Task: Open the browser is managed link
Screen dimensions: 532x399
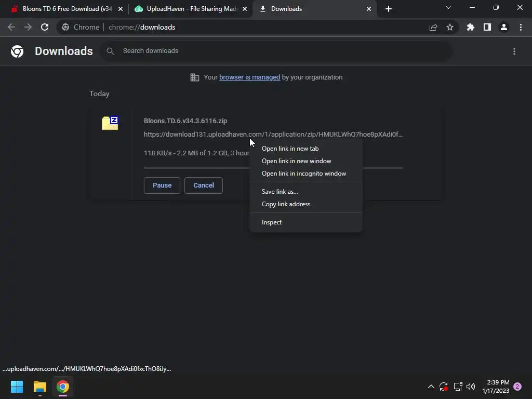Action: 250,77
